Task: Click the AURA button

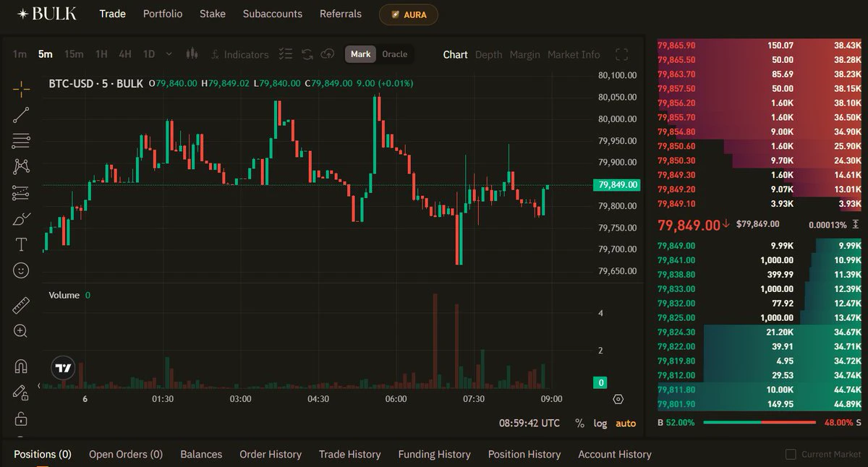Action: (409, 14)
